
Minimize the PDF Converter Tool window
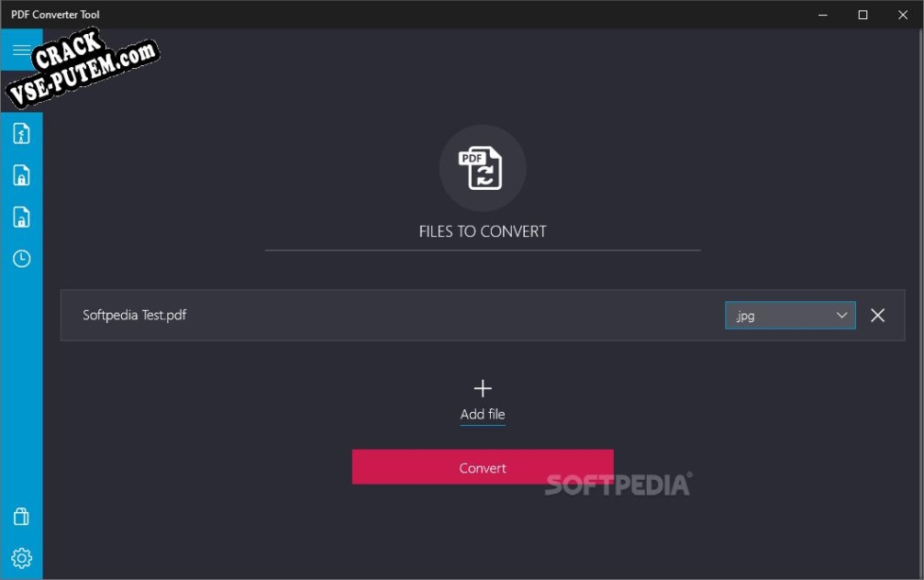(823, 15)
